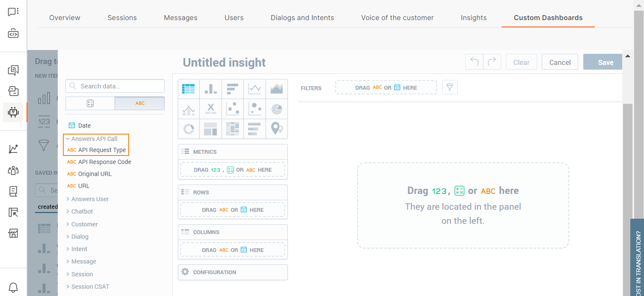644x296 pixels.
Task: Open the chatbot icon in left sidebar
Action: [x=13, y=112]
